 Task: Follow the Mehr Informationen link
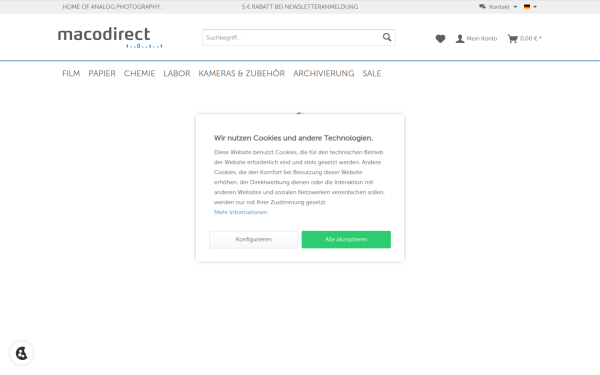(241, 212)
